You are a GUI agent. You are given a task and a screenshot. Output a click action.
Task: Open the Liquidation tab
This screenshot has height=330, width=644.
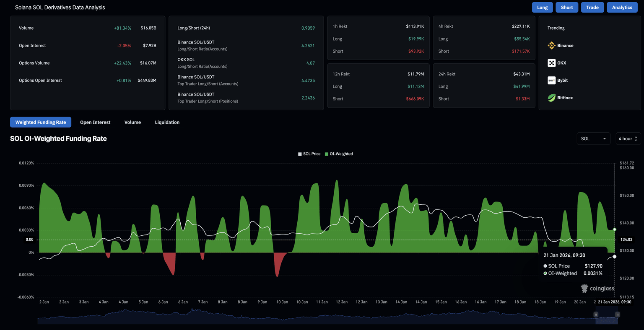(x=167, y=122)
